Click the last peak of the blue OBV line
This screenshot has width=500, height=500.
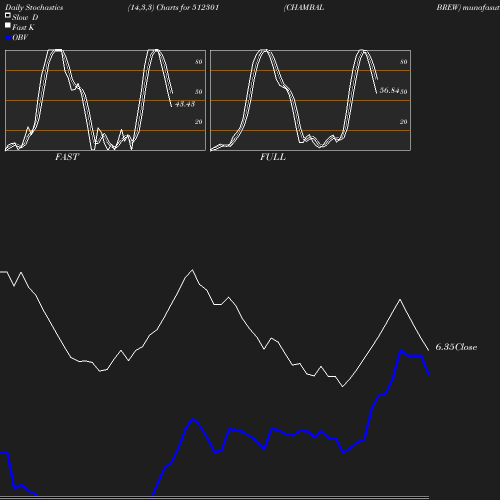(400, 350)
